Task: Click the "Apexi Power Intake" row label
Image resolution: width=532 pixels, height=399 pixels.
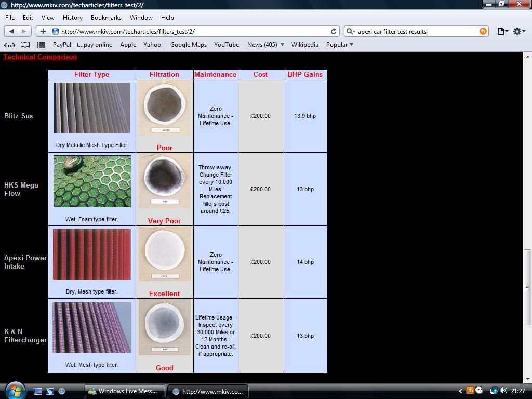Action: point(25,262)
